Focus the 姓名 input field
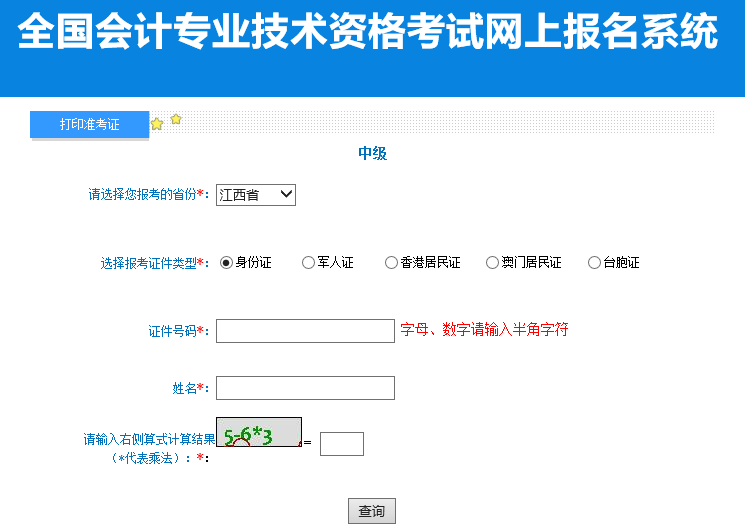The height and width of the screenshot is (531, 745). pos(305,388)
